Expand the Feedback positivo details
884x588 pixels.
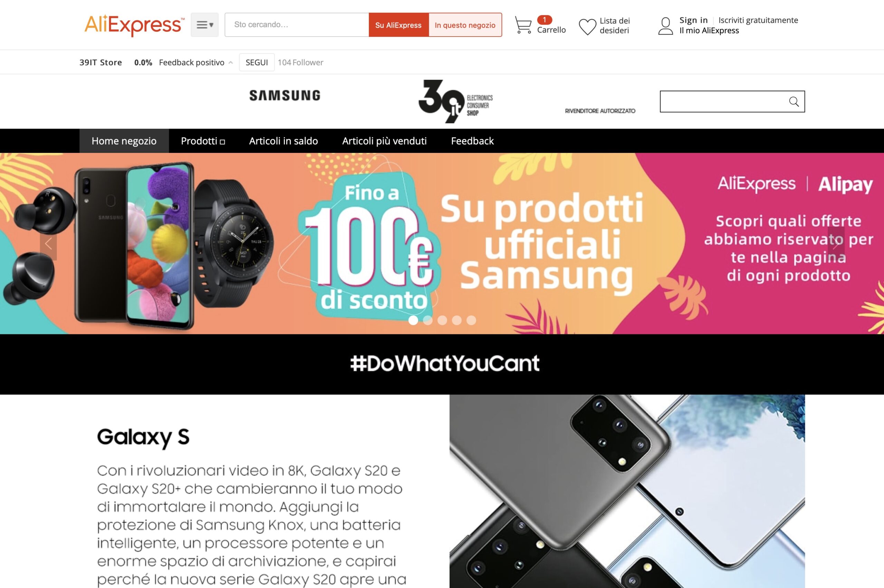(231, 62)
